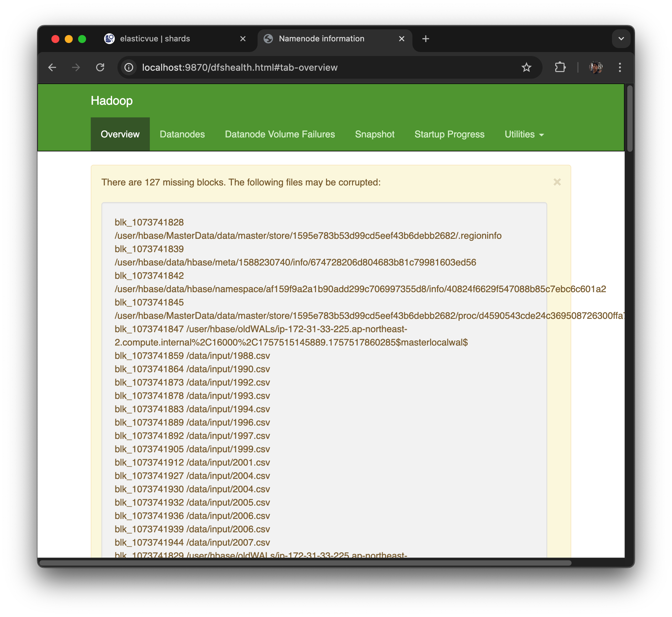
Task: Expand the Utilities dropdown menu
Action: tap(524, 134)
